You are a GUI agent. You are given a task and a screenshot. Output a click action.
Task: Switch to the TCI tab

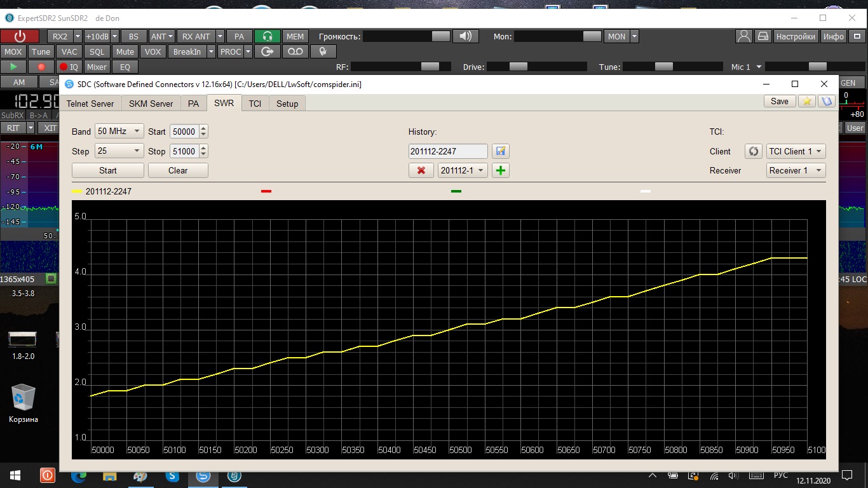(x=255, y=104)
